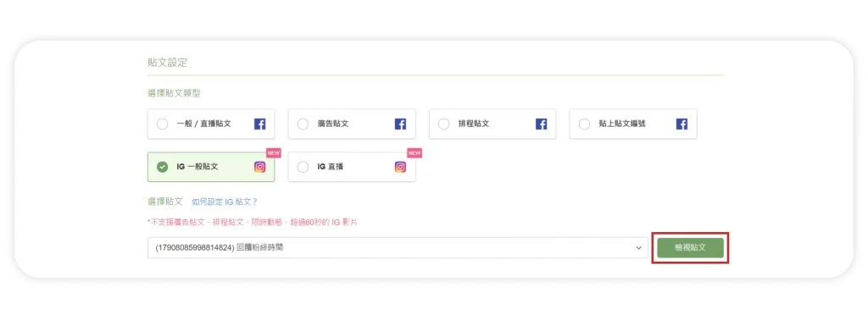Open the 如何設定 IG 貼文？ link
Viewport: 868px width, 315px height.
225,202
